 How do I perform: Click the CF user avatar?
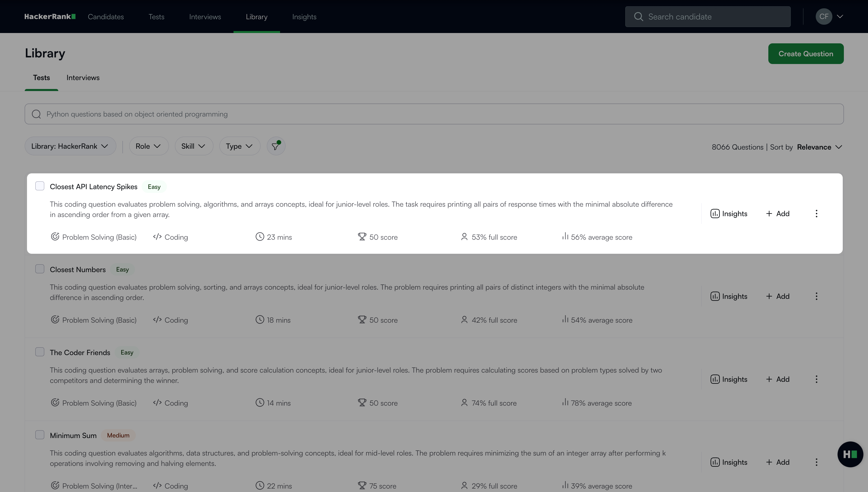(x=824, y=17)
